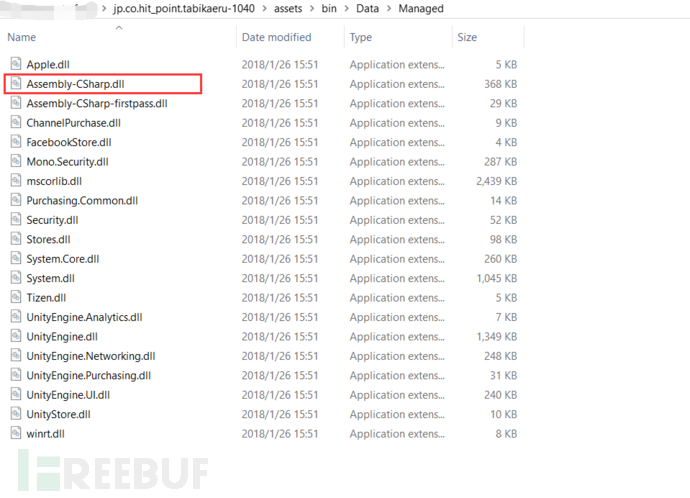Expand the chevron before jp.co.hit_point.tabikaeru-1040

tap(104, 8)
